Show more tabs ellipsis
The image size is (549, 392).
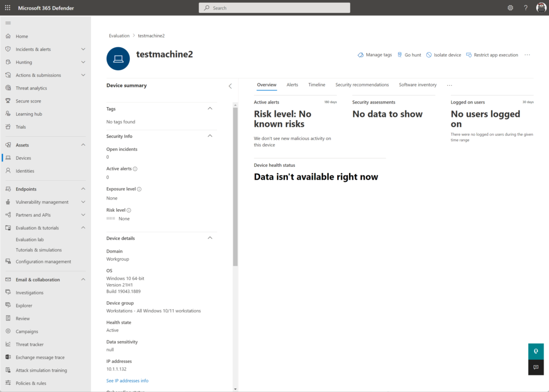click(x=450, y=85)
